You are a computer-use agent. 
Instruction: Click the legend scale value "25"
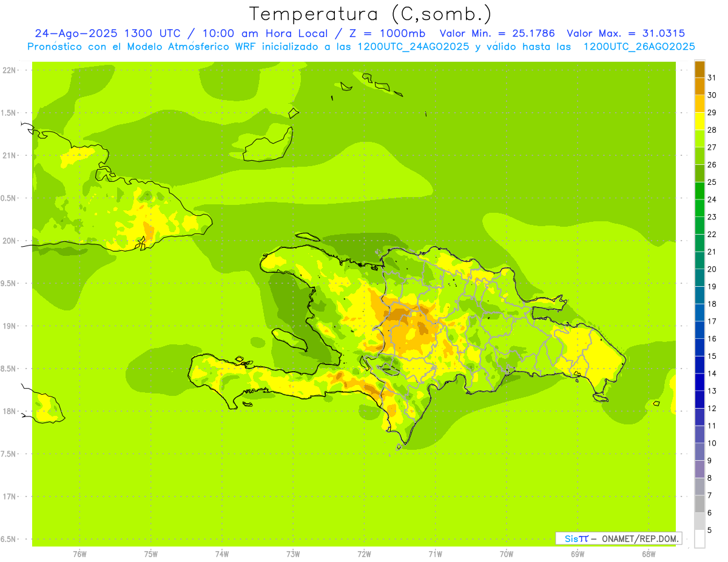[712, 182]
